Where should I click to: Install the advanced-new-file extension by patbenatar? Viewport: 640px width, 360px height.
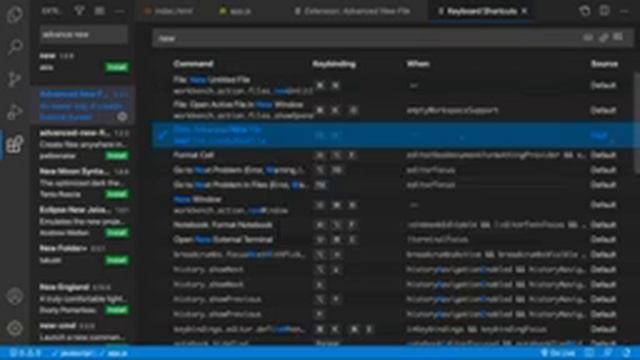tap(117, 156)
